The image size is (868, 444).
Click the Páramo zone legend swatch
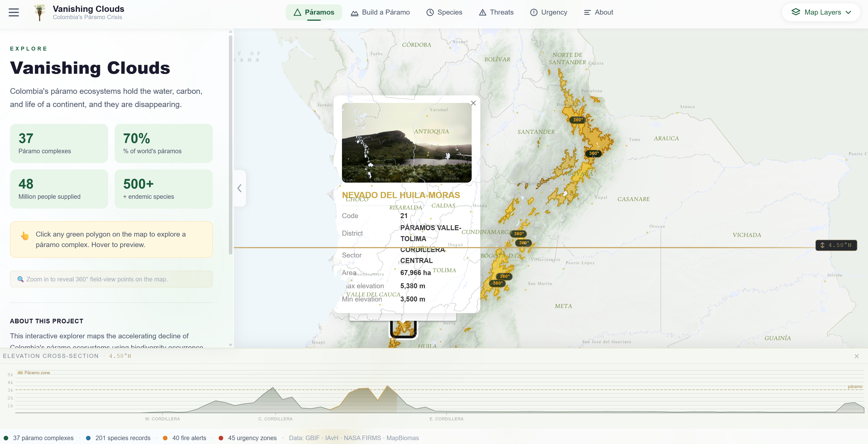tap(20, 373)
